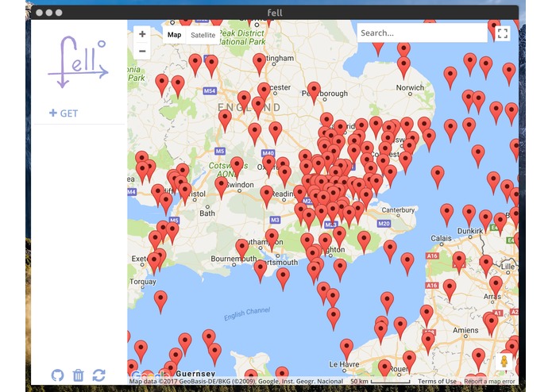Image resolution: width=552 pixels, height=392 pixels.
Task: Click the Calais map label
Action: [441, 238]
